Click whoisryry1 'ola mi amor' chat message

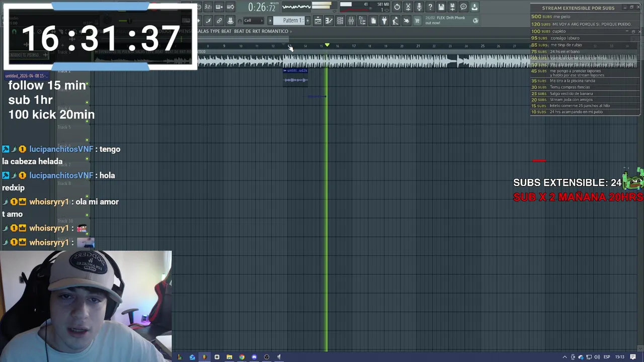click(x=61, y=208)
